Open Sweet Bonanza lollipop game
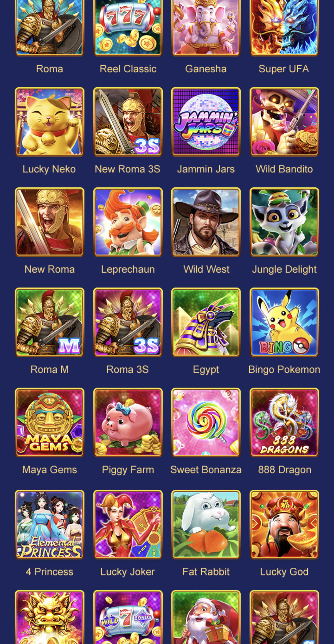This screenshot has height=644, width=334. 206,422
